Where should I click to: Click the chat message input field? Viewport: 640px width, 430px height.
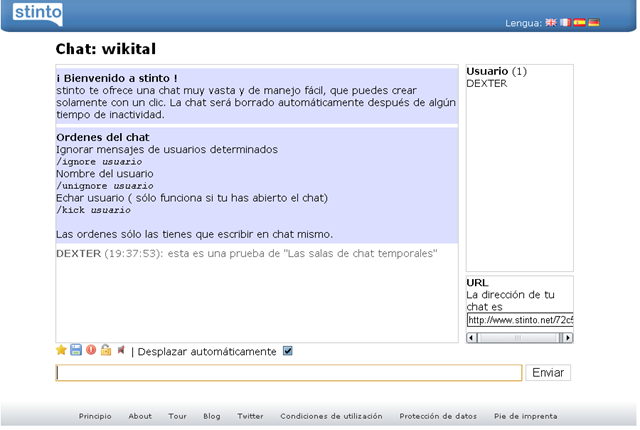289,373
